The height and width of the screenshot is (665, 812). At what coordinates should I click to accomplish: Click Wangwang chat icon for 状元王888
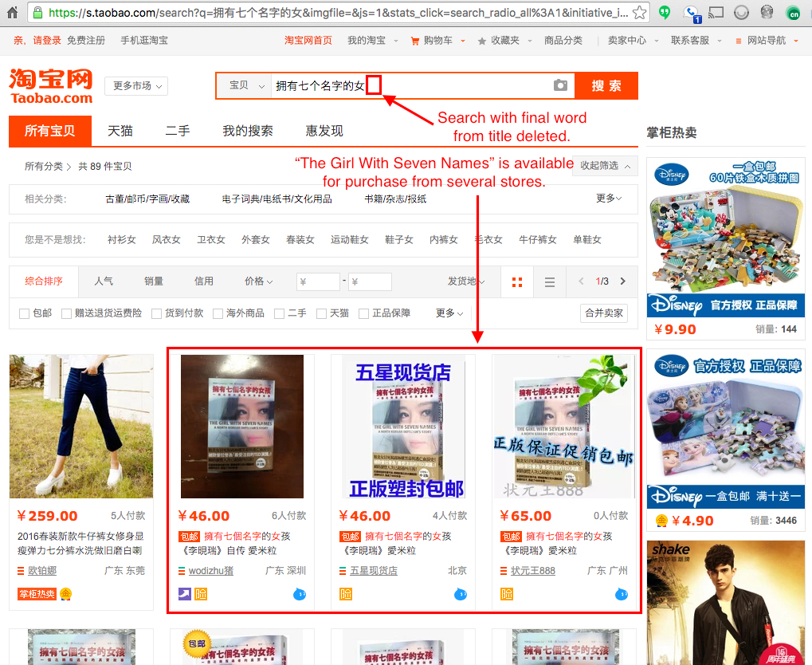pyautogui.click(x=622, y=594)
